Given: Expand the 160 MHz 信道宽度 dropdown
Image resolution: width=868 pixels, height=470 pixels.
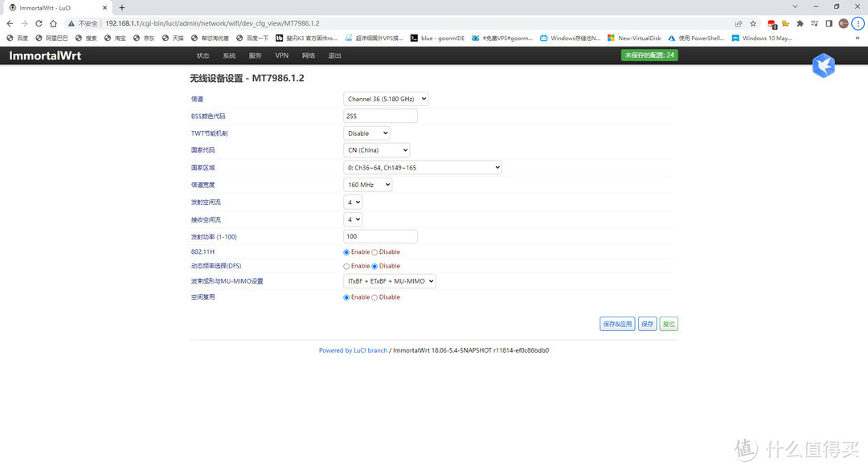Looking at the screenshot, I should [367, 185].
